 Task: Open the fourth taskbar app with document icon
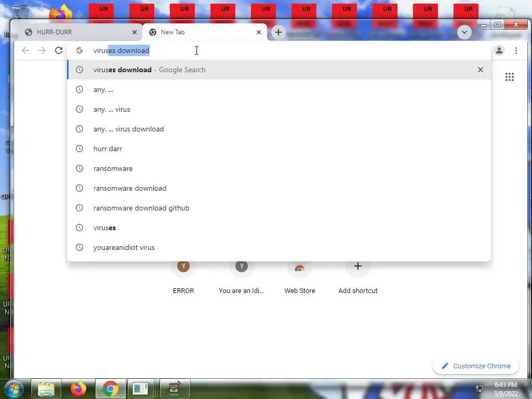(141, 389)
